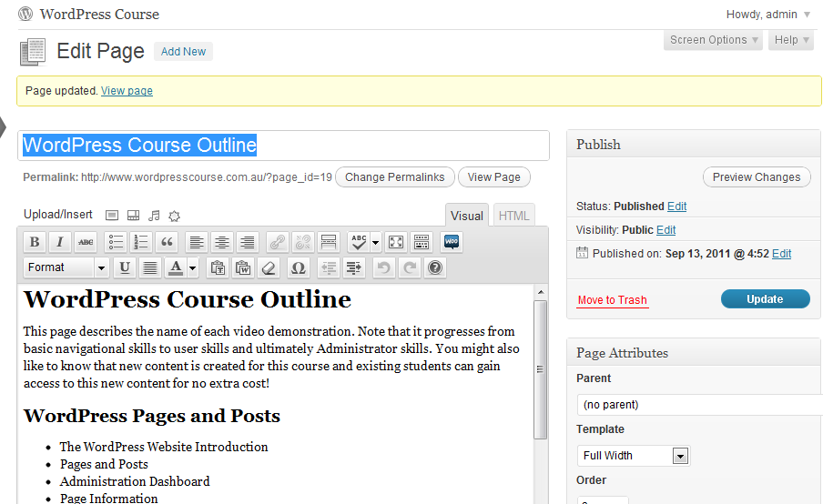The height and width of the screenshot is (504, 823).
Task: Click the page title input field
Action: tap(283, 146)
